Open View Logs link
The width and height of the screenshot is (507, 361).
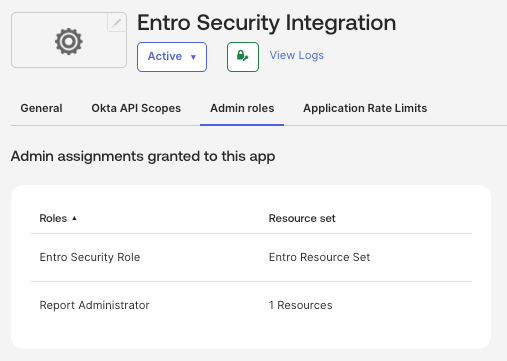tap(296, 55)
